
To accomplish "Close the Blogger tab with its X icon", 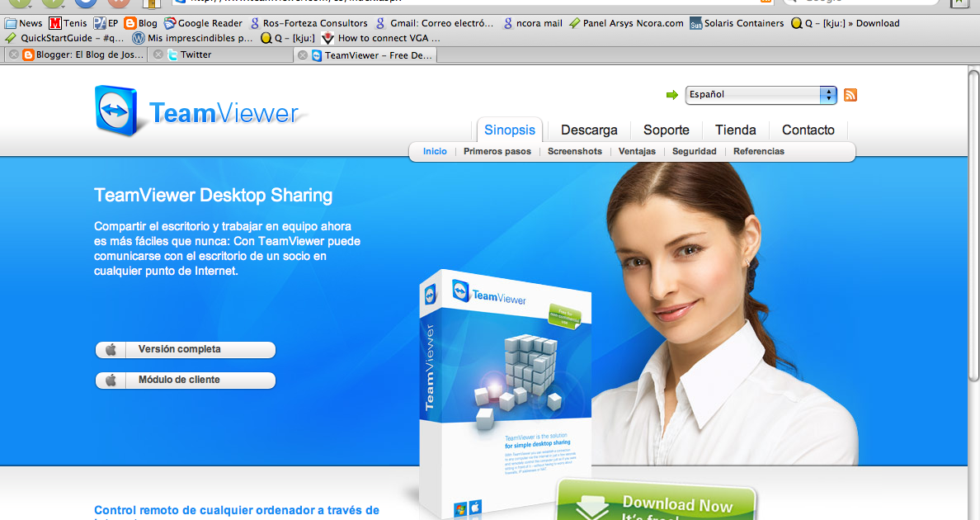I will pyautogui.click(x=13, y=55).
